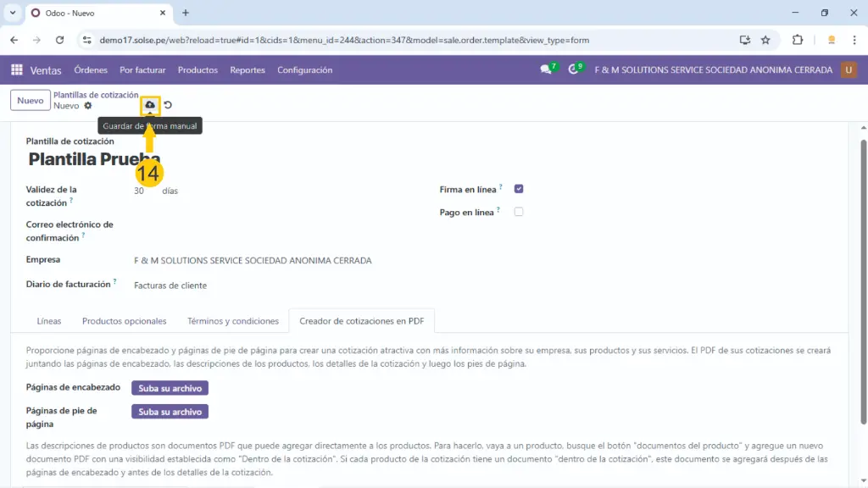Reload the page in the browser
The width and height of the screenshot is (868, 488).
59,40
